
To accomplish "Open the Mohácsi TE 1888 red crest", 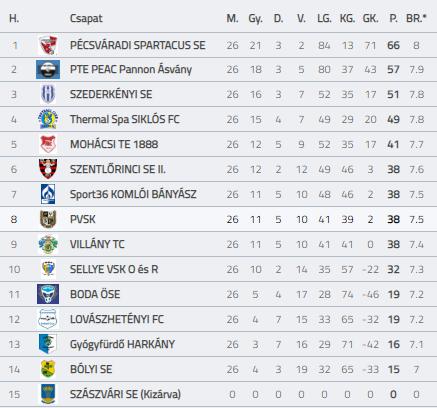I will coord(48,144).
